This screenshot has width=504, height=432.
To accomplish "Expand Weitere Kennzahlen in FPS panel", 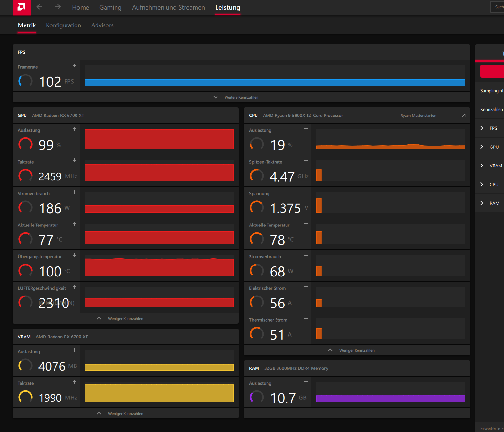I will pyautogui.click(x=241, y=97).
